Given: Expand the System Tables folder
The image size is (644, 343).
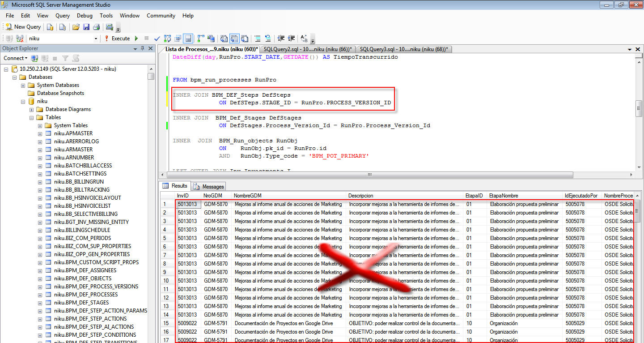Looking at the screenshot, I should (40, 125).
